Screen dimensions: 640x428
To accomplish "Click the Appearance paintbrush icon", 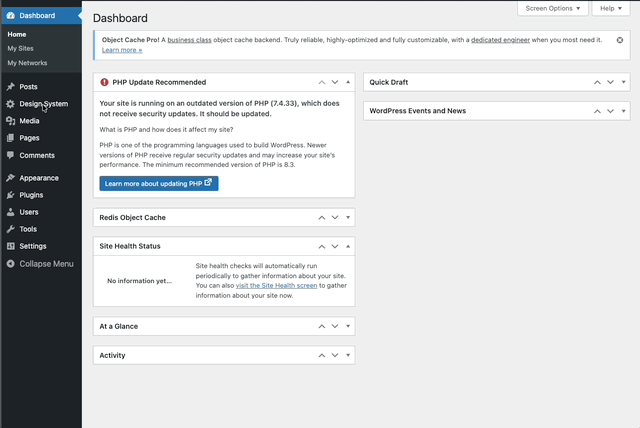I will click(10, 178).
